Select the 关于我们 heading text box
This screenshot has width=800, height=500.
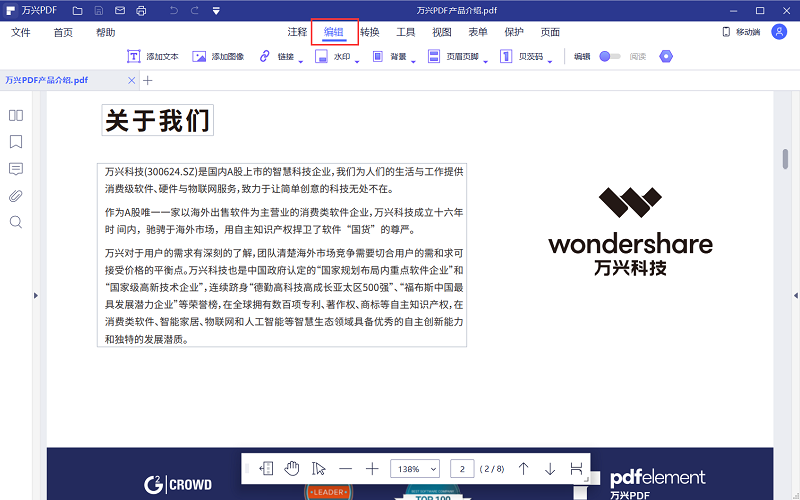158,120
